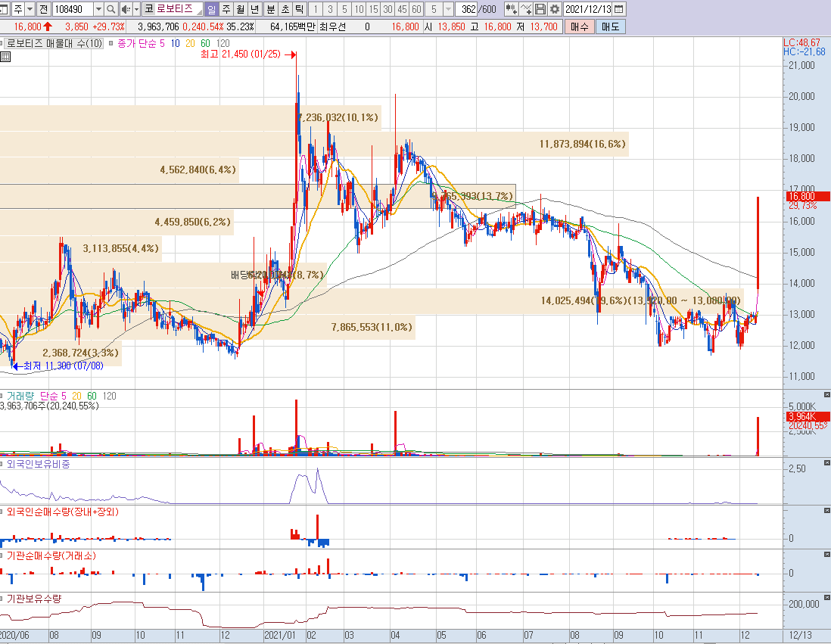The width and height of the screenshot is (831, 644).
Task: Switch to 월 monthly chart period
Action: point(241,9)
